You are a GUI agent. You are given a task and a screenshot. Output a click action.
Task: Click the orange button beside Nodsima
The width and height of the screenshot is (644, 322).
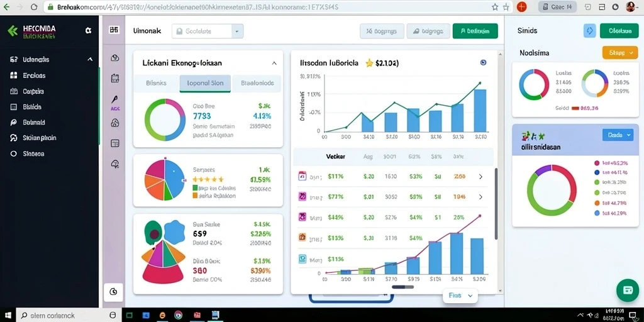(x=620, y=53)
